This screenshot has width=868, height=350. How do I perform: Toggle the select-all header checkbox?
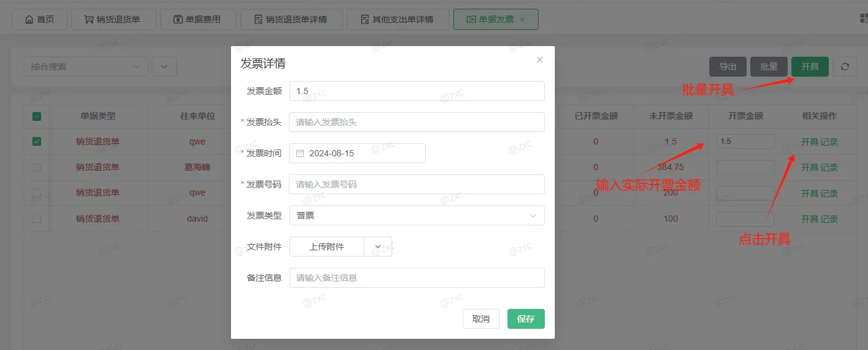tap(37, 116)
